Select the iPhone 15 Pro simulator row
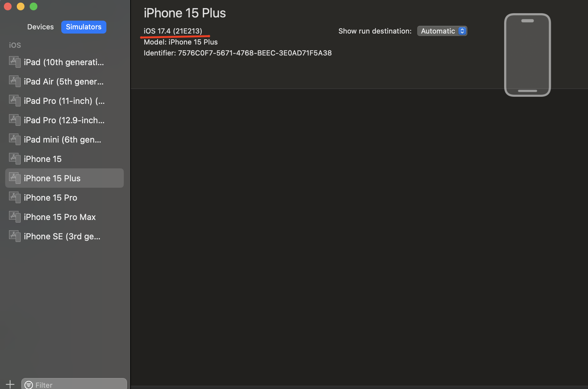 [64, 197]
